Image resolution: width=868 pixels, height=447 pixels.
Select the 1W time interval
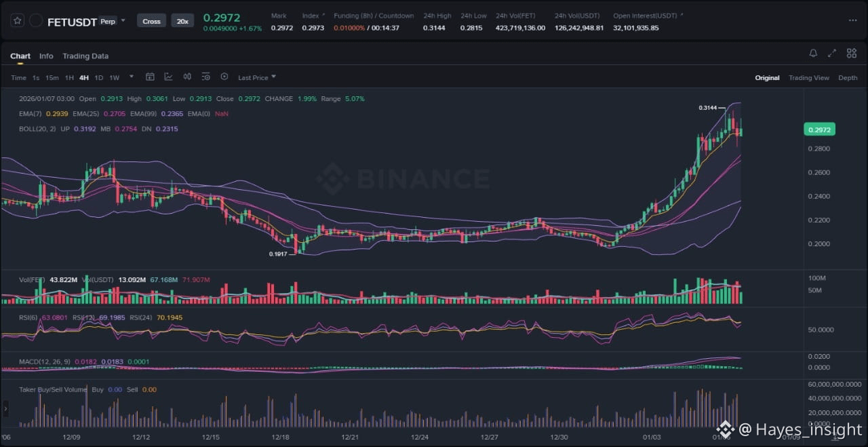115,78
